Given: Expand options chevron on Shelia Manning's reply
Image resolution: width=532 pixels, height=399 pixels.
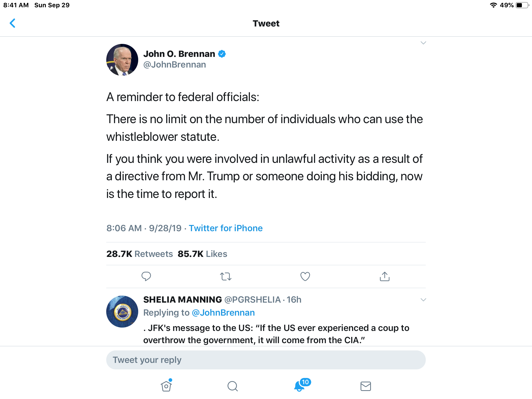Looking at the screenshot, I should pyautogui.click(x=423, y=300).
